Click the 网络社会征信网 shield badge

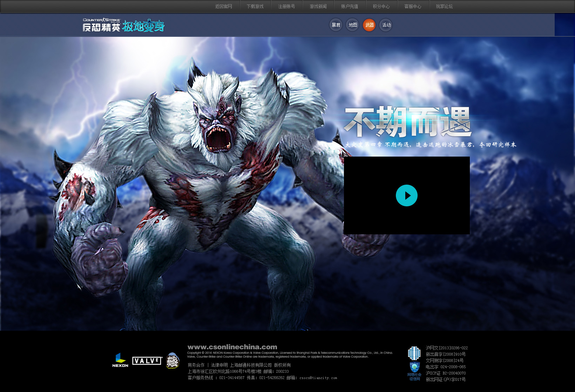click(x=414, y=371)
